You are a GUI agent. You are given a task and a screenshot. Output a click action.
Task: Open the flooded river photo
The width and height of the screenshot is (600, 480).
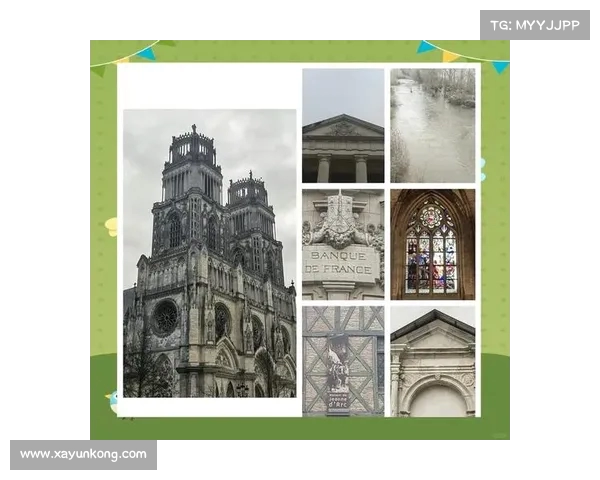pos(433,126)
